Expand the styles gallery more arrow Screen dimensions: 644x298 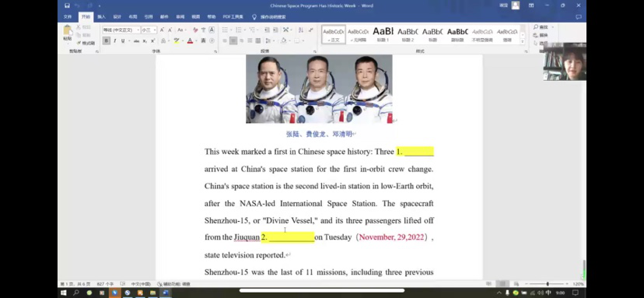[523, 42]
